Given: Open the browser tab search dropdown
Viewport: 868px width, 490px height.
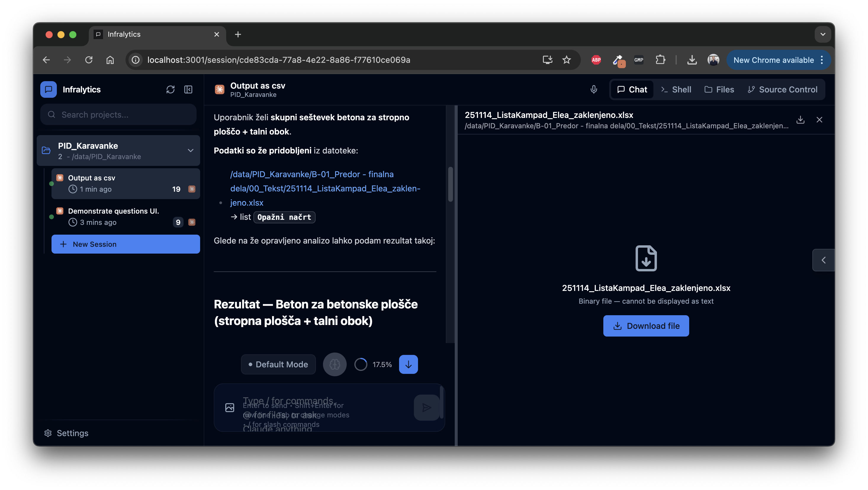Looking at the screenshot, I should [822, 34].
